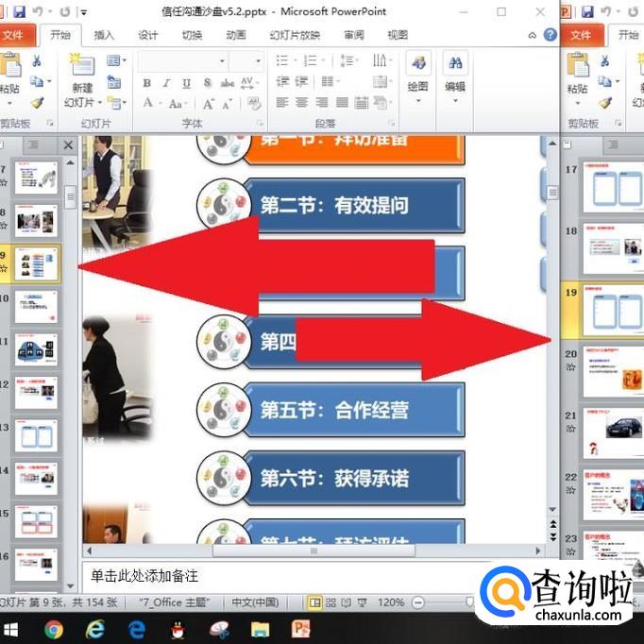Screen dimensions: 644x644
Task: Toggle Justify text alignment
Action: pyautogui.click(x=342, y=103)
